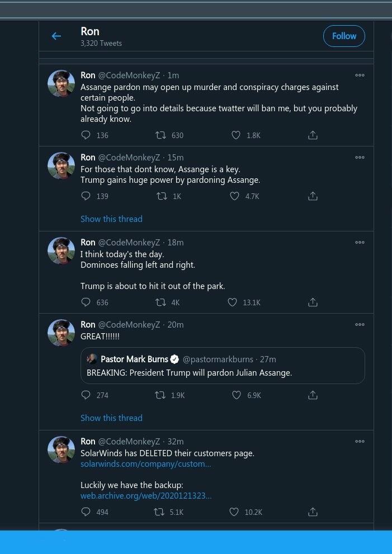Viewport: 392px width, 554px height.
Task: Open the web.archive.org backup link
Action: 146,496
